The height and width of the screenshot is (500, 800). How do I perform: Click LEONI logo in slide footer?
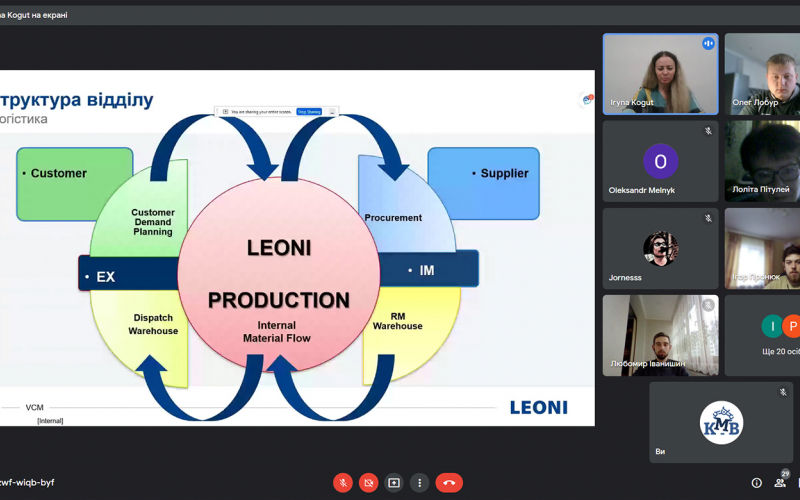(539, 408)
